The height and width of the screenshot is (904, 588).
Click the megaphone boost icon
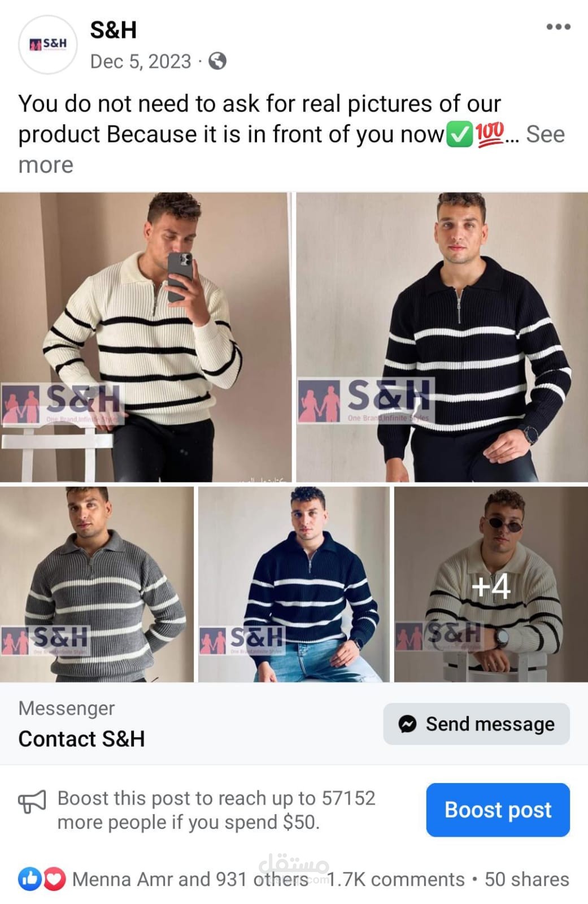point(32,802)
